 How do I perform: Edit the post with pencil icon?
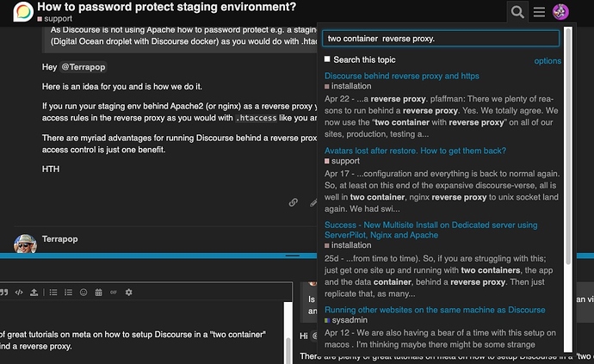(x=312, y=202)
